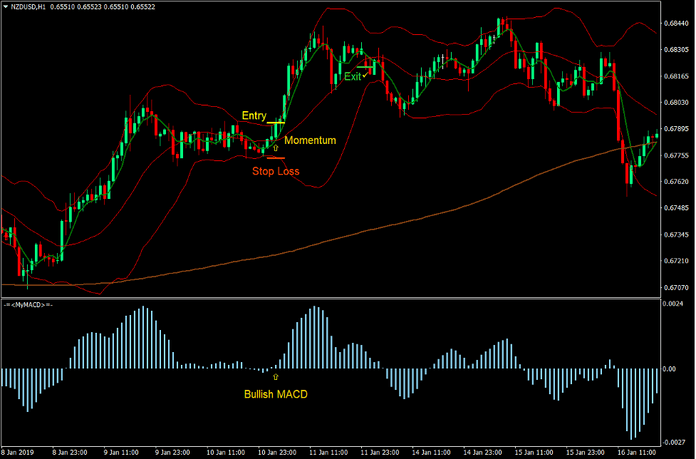This screenshot has height=459, width=696.
Task: Click the 9 Jan 11:00 time label
Action: tap(121, 452)
